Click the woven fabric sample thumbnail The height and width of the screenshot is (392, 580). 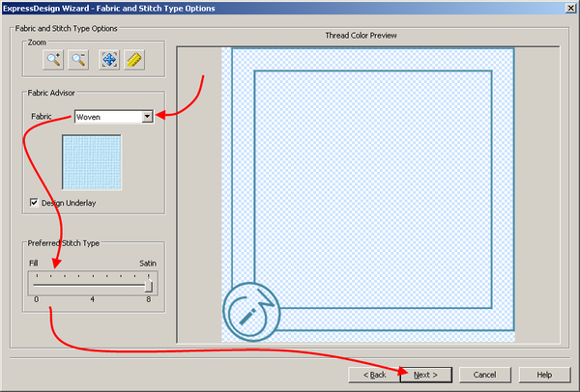92,162
